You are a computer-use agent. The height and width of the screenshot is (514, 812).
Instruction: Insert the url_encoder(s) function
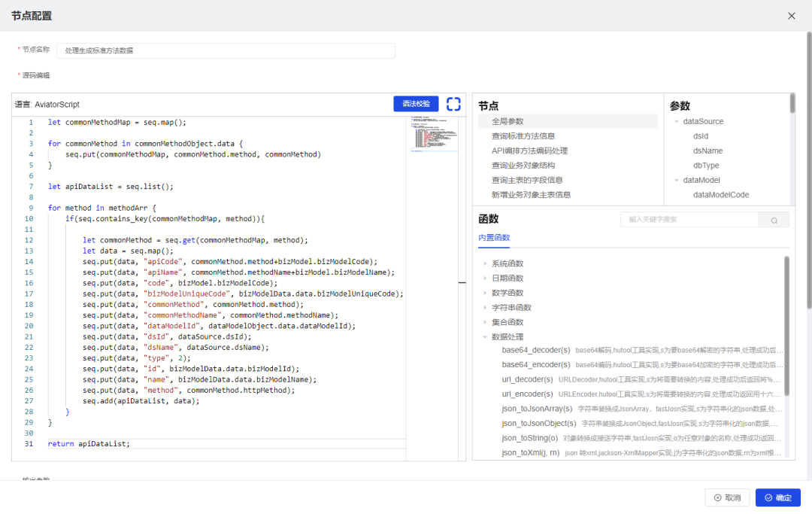(527, 394)
